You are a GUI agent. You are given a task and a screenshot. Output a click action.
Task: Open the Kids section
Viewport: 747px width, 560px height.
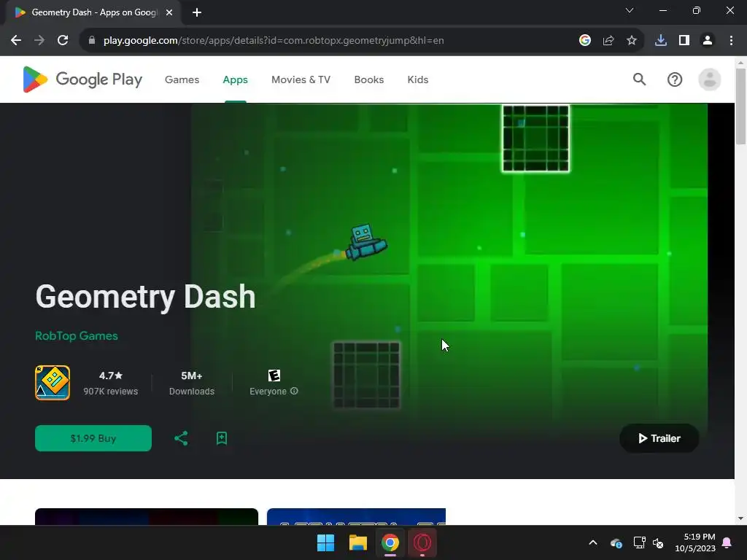[418, 79]
